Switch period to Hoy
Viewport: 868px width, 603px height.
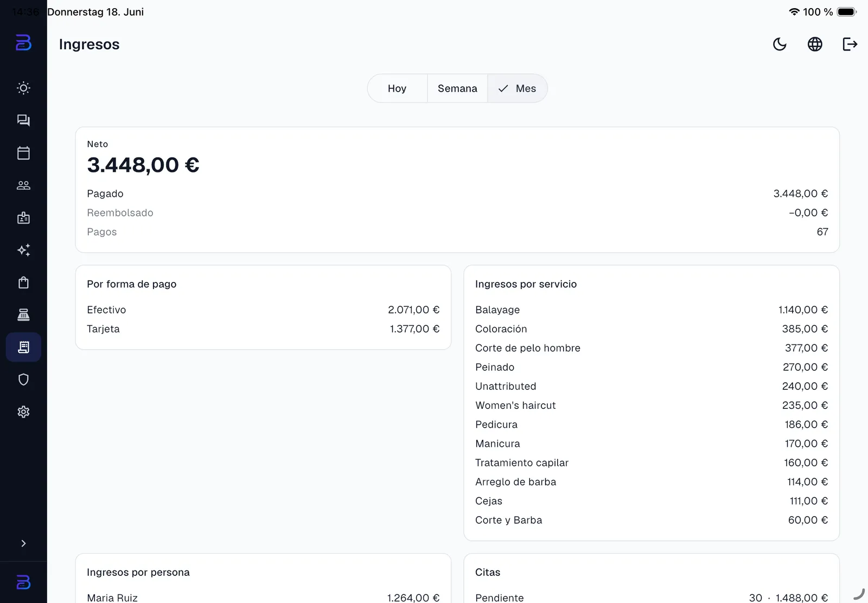click(x=397, y=88)
